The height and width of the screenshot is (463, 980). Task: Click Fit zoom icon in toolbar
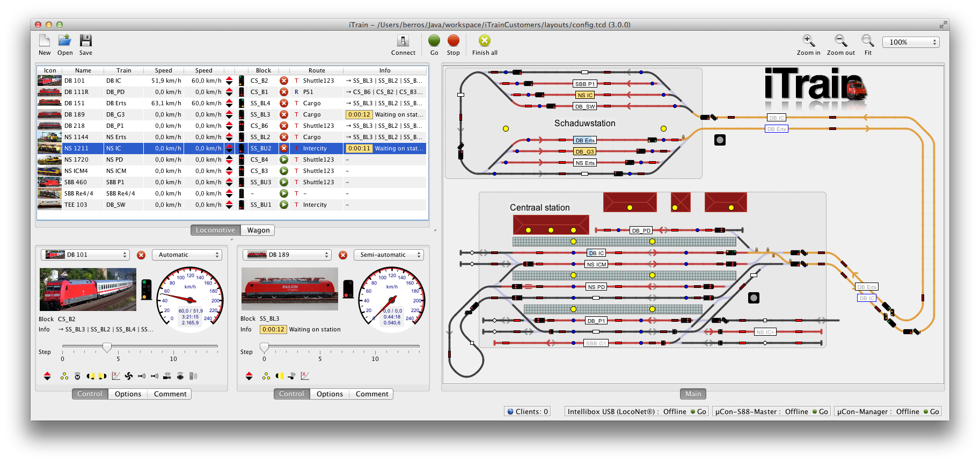[x=867, y=41]
